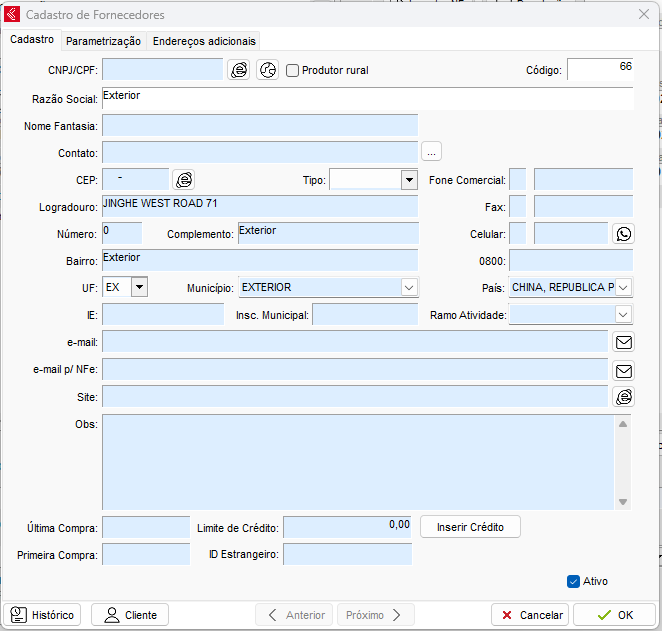Click into the Nome Fantasia input field
This screenshot has width=662, height=631.
pyautogui.click(x=260, y=125)
